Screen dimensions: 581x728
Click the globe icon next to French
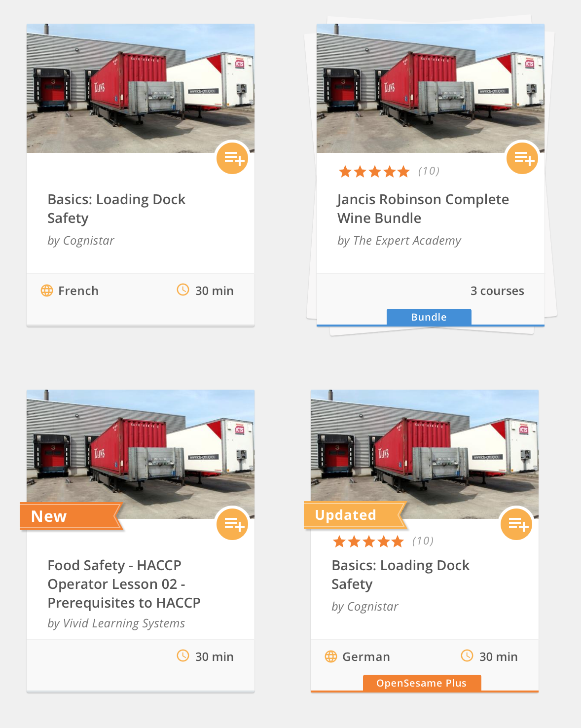[47, 291]
